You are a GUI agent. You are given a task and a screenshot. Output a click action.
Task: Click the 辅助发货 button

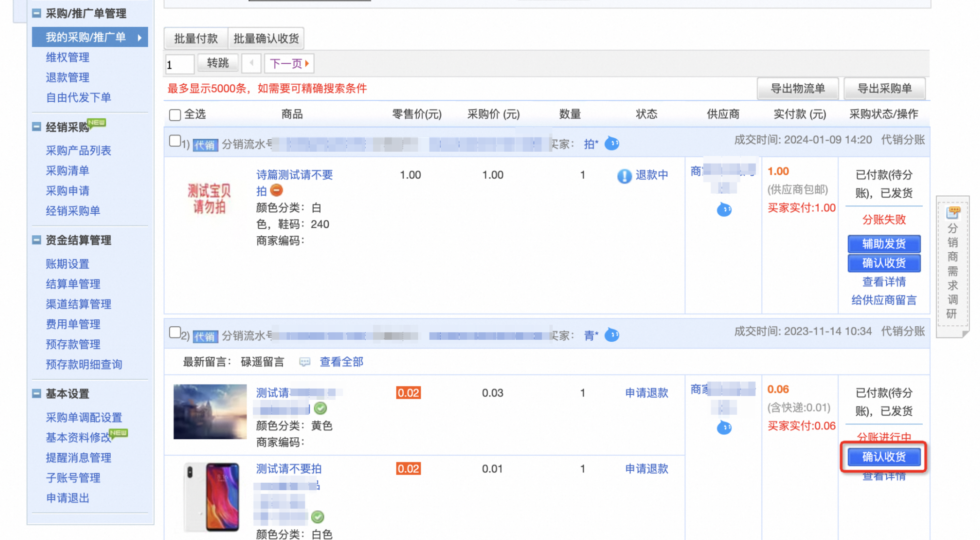[x=884, y=244]
